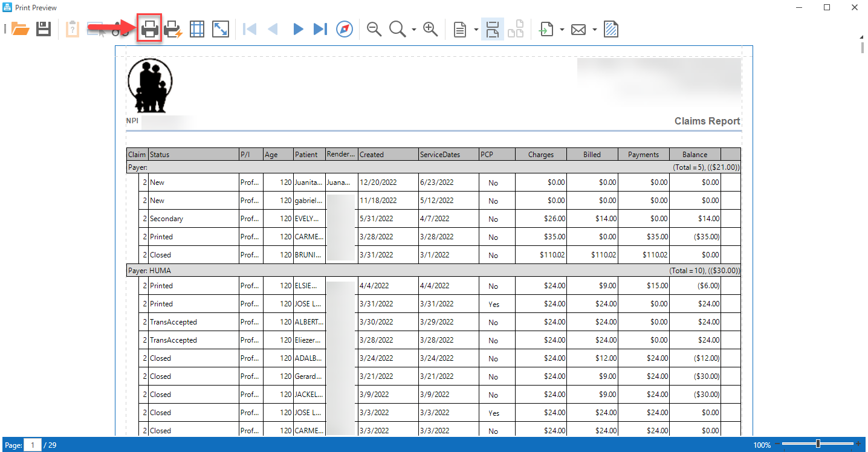Click the '3/30/2022' created date
Viewport: 868px width, 452px height.
click(x=388, y=322)
